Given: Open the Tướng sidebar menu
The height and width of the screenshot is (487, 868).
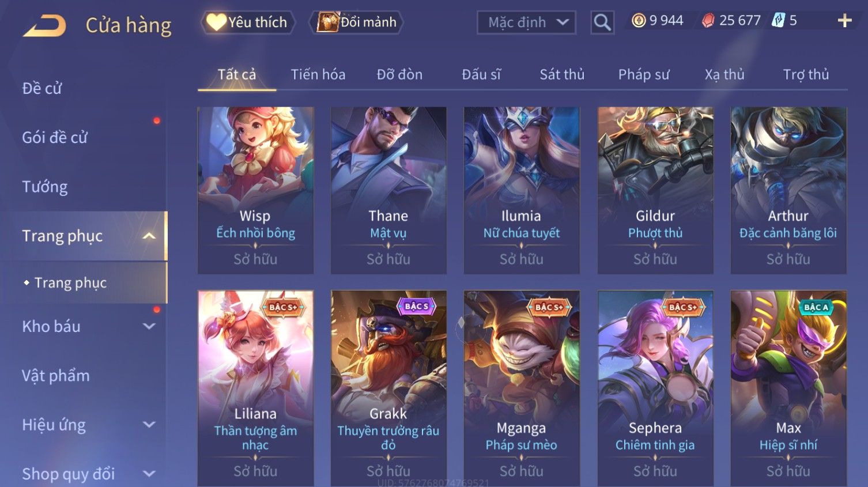Looking at the screenshot, I should pos(45,187).
